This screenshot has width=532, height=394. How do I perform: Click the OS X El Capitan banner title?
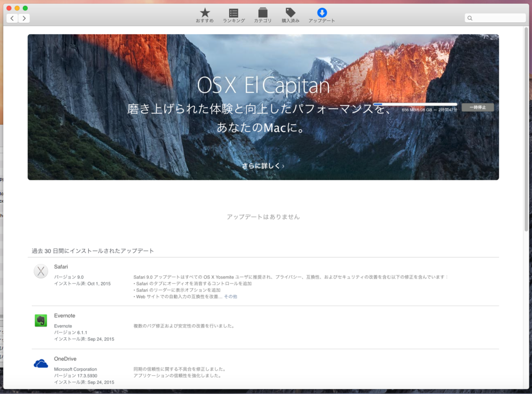[263, 86]
